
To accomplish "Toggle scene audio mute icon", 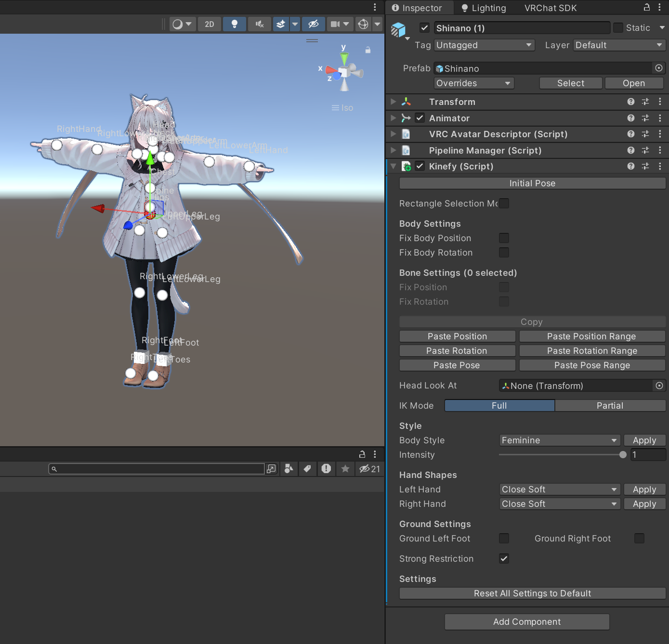I will pos(260,24).
